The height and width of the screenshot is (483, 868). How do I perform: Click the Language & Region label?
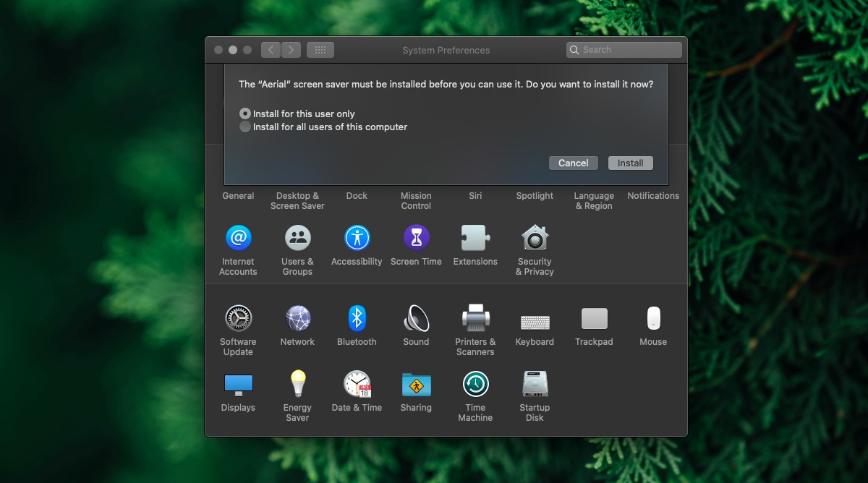point(594,201)
